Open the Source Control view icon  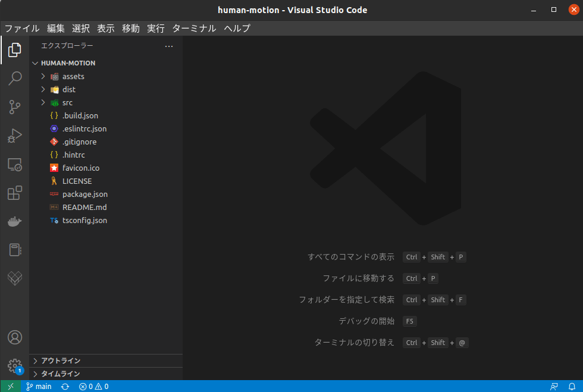pyautogui.click(x=14, y=107)
